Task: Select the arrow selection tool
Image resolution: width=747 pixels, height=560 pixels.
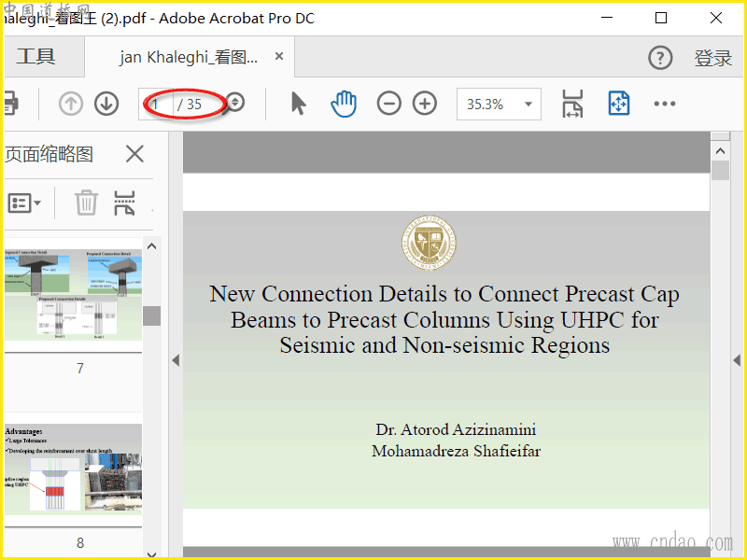Action: [x=298, y=104]
